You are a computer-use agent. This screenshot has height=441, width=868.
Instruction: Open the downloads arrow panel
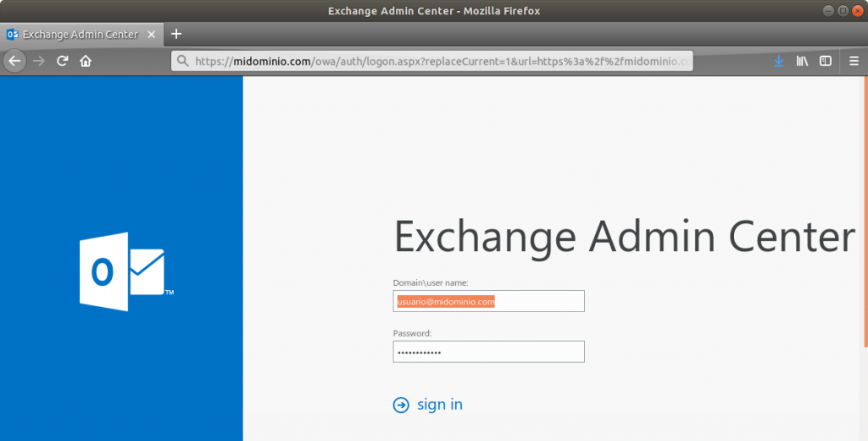click(778, 61)
